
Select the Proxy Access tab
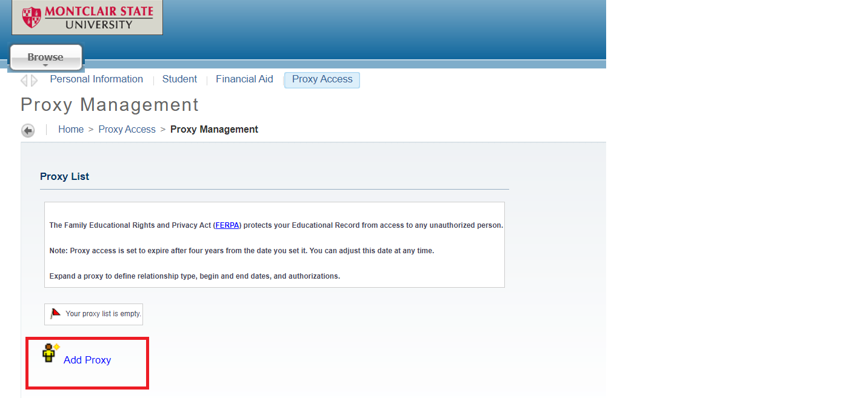[322, 79]
